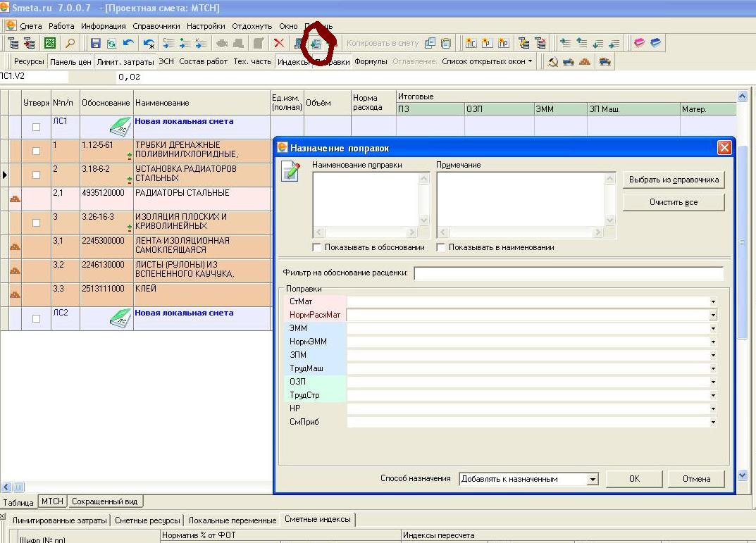This screenshot has height=543, width=756.
Task: Switch to the Локальные переменные tab
Action: [233, 520]
